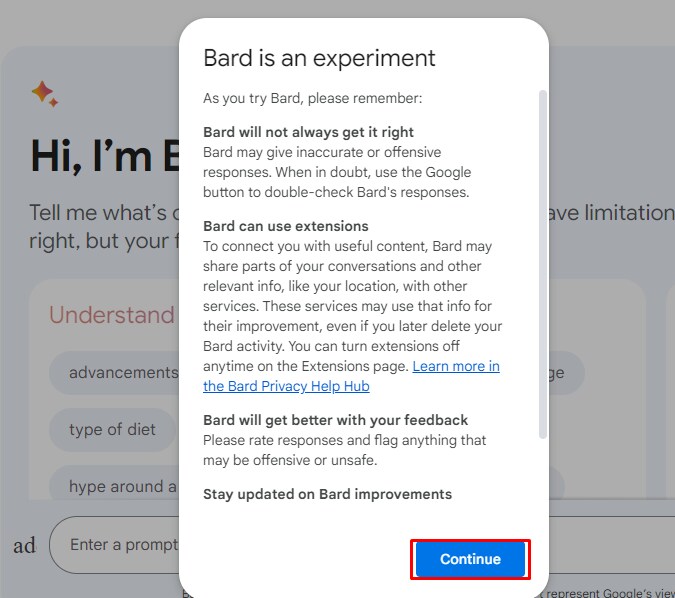Click 'As you try Bard, please remember' text

click(313, 98)
